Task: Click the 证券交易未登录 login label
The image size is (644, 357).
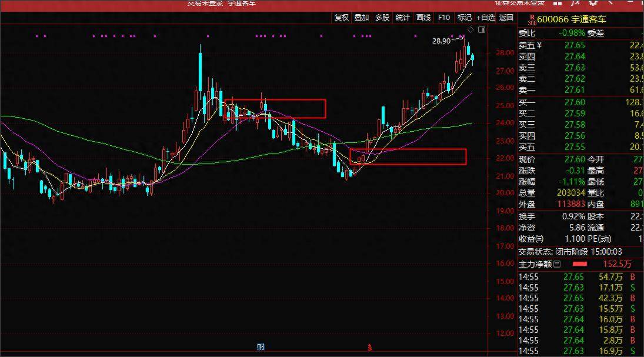Action: click(519, 3)
